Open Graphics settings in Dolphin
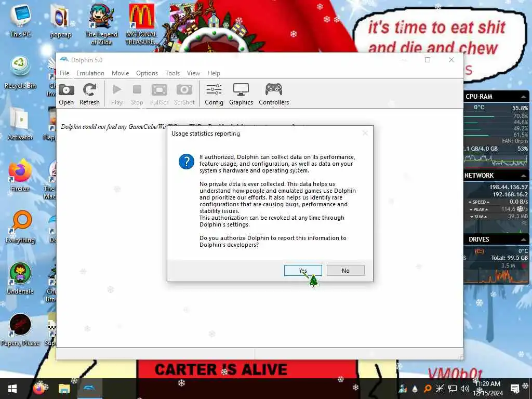The height and width of the screenshot is (399, 532). coord(241,94)
